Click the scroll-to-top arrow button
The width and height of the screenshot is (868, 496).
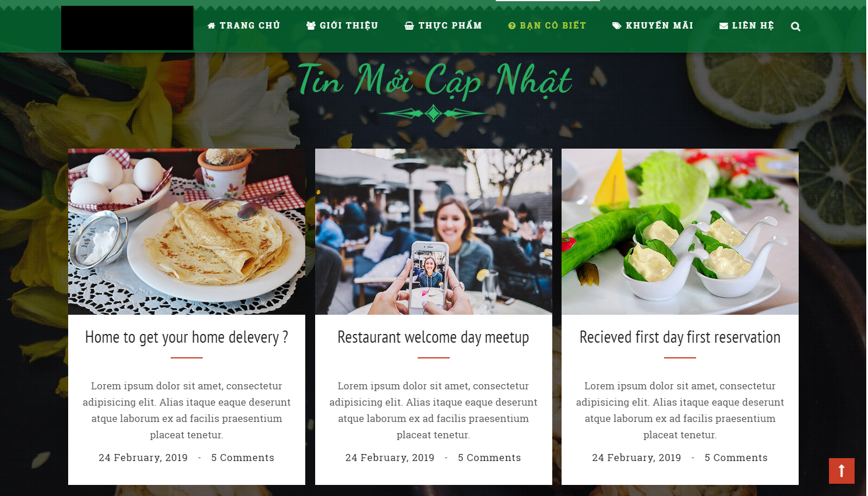tap(841, 471)
